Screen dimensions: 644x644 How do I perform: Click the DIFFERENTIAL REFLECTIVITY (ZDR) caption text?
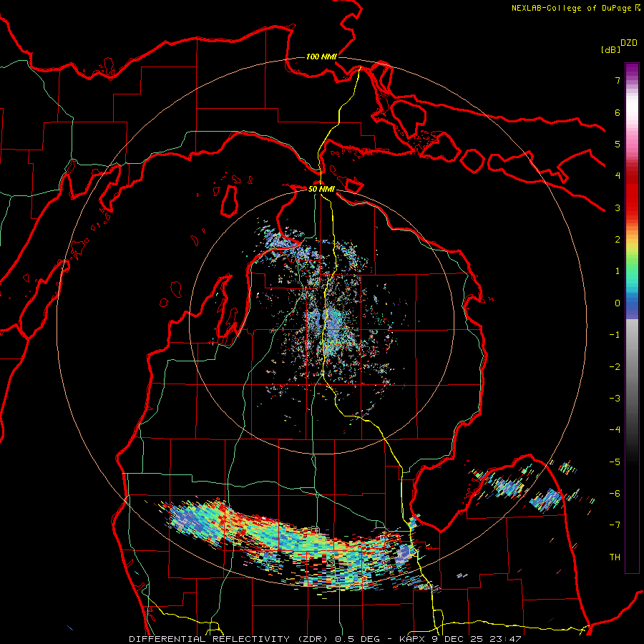[x=228, y=639]
